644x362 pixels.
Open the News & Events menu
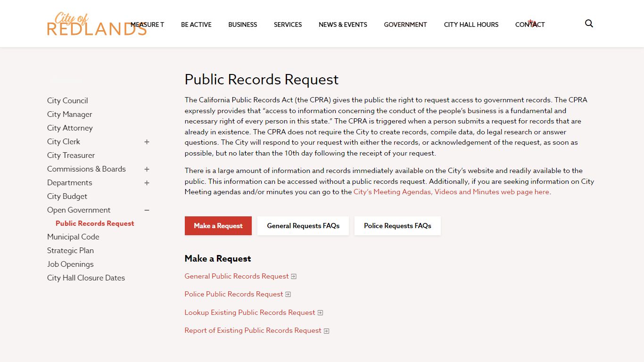(x=343, y=25)
